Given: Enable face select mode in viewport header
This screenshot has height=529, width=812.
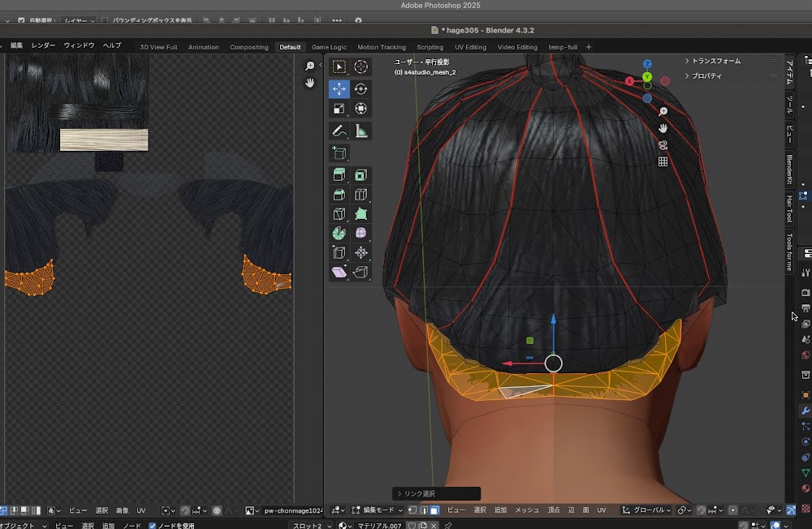Looking at the screenshot, I should [x=434, y=510].
